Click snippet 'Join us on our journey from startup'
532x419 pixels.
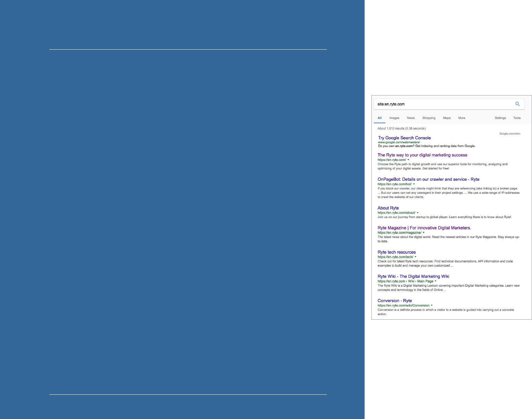point(444,217)
